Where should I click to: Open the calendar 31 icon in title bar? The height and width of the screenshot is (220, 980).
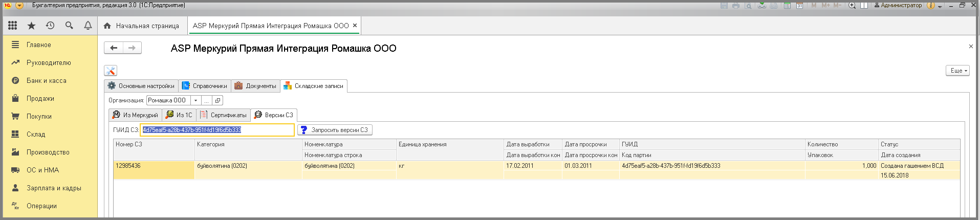799,6
